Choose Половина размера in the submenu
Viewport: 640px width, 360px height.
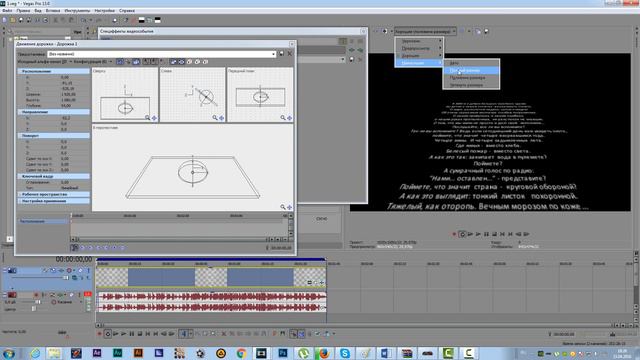[471, 78]
